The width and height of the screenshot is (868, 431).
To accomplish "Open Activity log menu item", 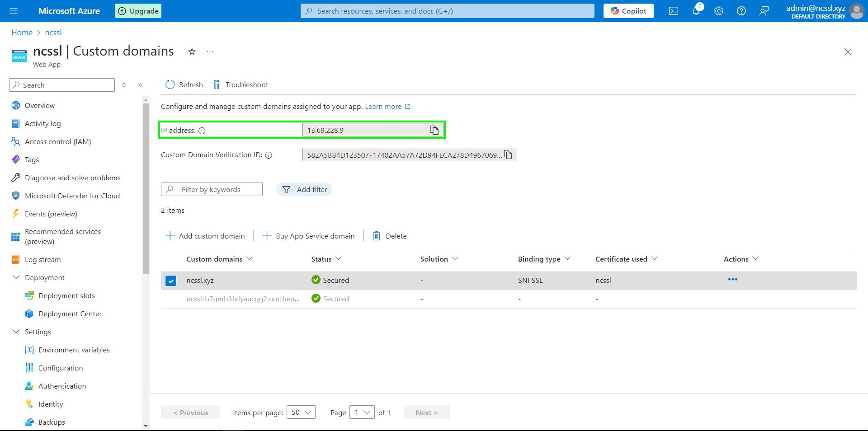I will click(42, 123).
